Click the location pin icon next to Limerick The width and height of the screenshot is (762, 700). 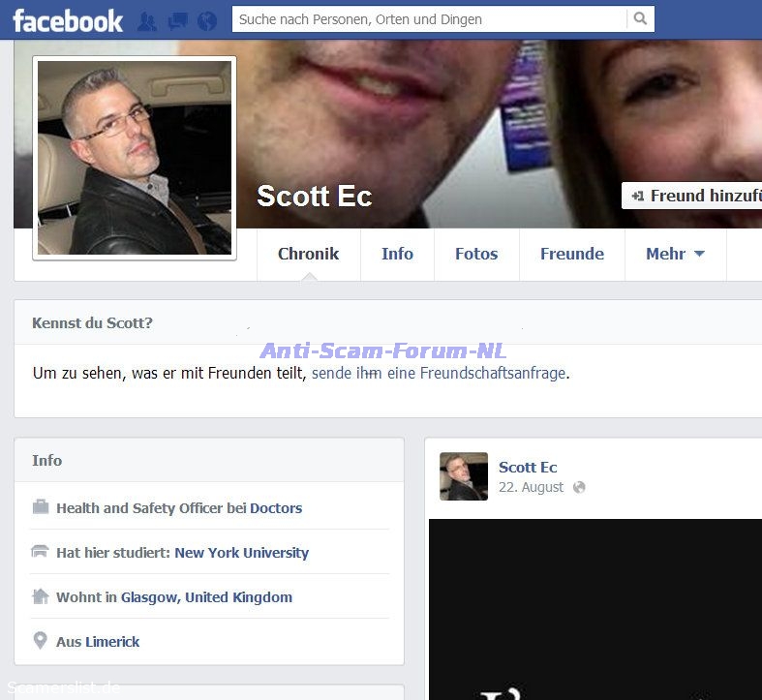[x=41, y=641]
